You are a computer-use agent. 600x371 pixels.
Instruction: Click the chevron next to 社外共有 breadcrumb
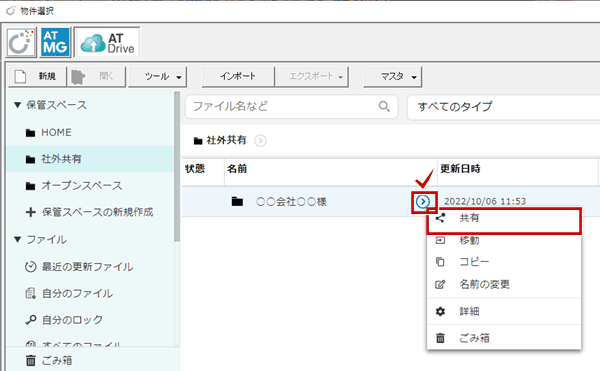261,141
